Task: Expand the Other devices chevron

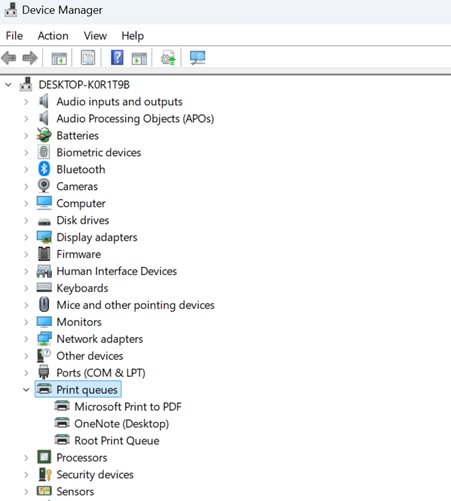Action: tap(26, 356)
